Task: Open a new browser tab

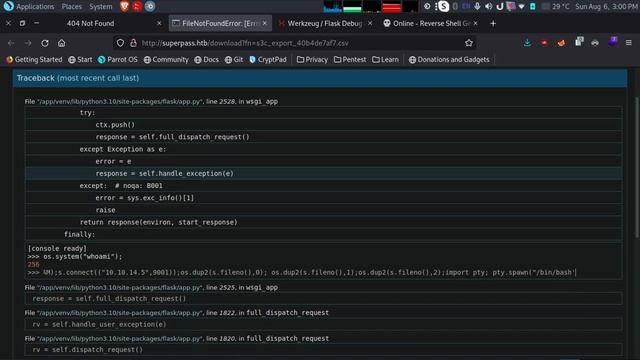Action: click(x=493, y=23)
